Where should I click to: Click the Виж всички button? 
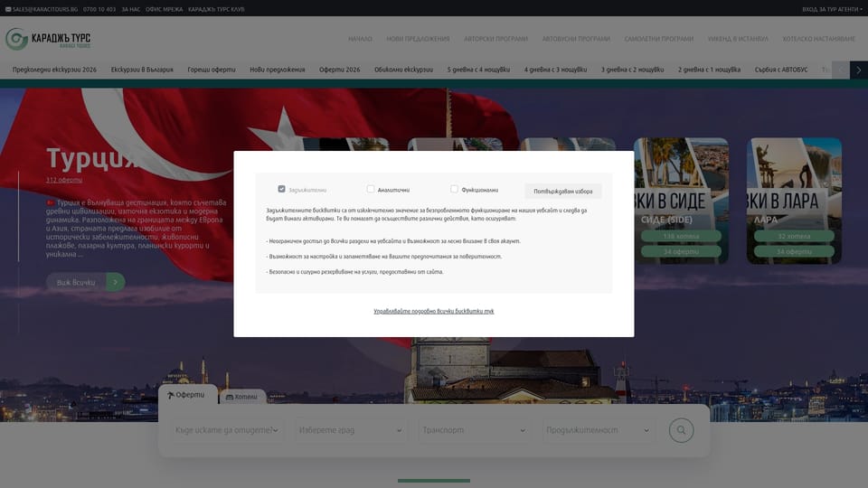point(85,282)
